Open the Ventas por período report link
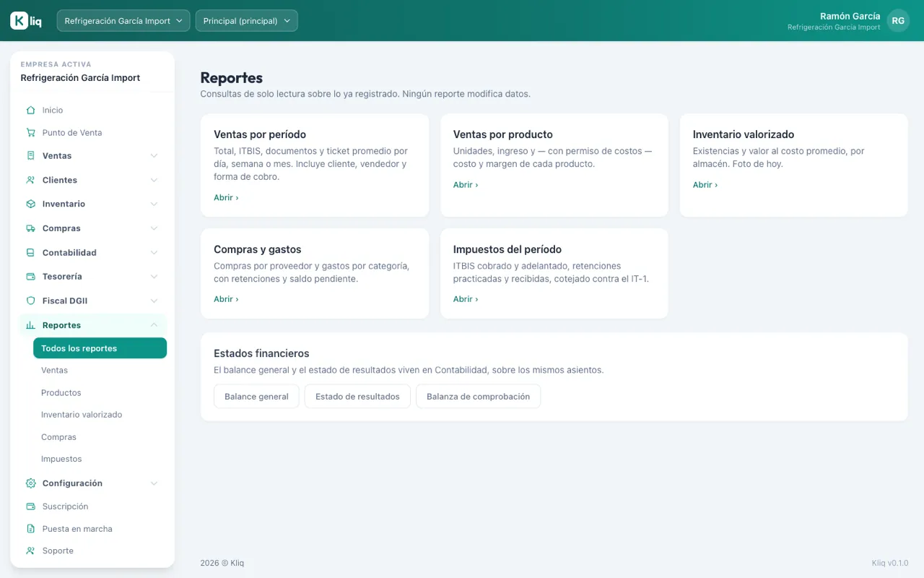The height and width of the screenshot is (578, 924). [x=226, y=197]
